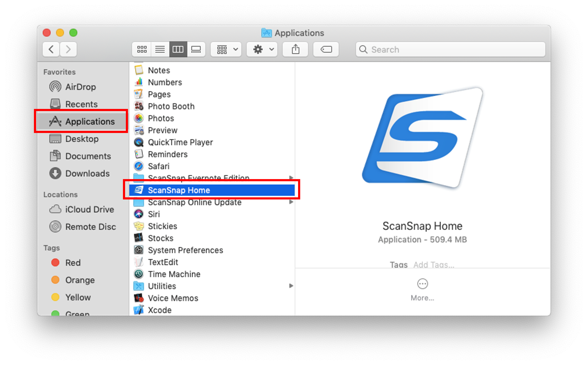Toggle icon view in toolbar
The image size is (588, 365).
(142, 50)
